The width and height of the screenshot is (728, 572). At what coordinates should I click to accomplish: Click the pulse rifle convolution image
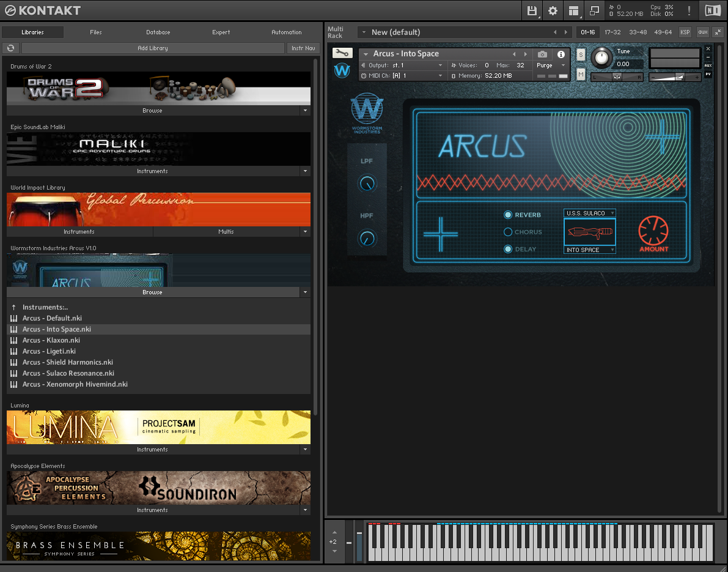coord(590,231)
